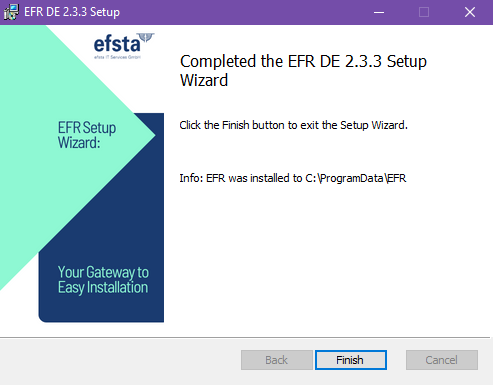Click the disabled maximize window button
Screen dimensions: 493x385
click(424, 12)
